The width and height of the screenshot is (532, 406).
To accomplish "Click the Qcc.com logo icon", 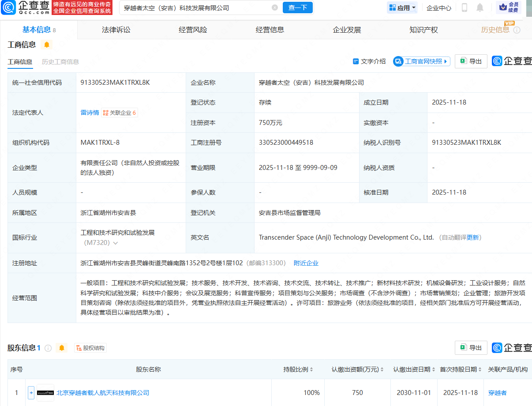I will (x=9, y=8).
